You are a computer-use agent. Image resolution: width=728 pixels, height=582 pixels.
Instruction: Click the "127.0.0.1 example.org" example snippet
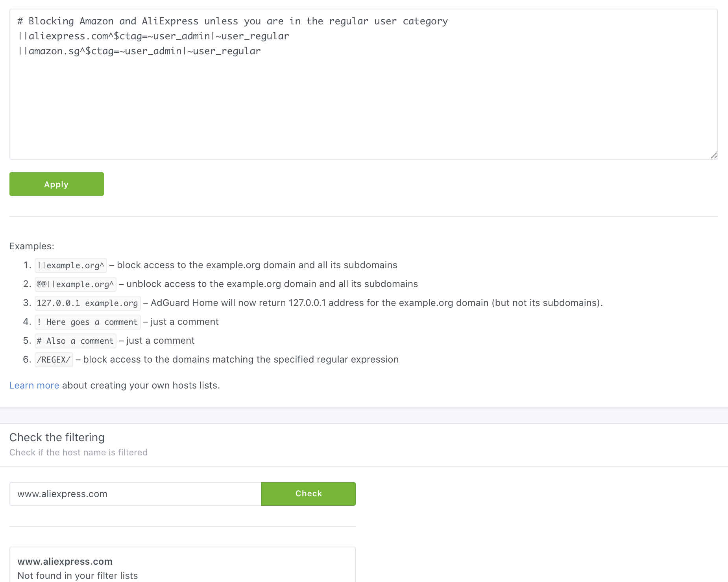pyautogui.click(x=87, y=303)
